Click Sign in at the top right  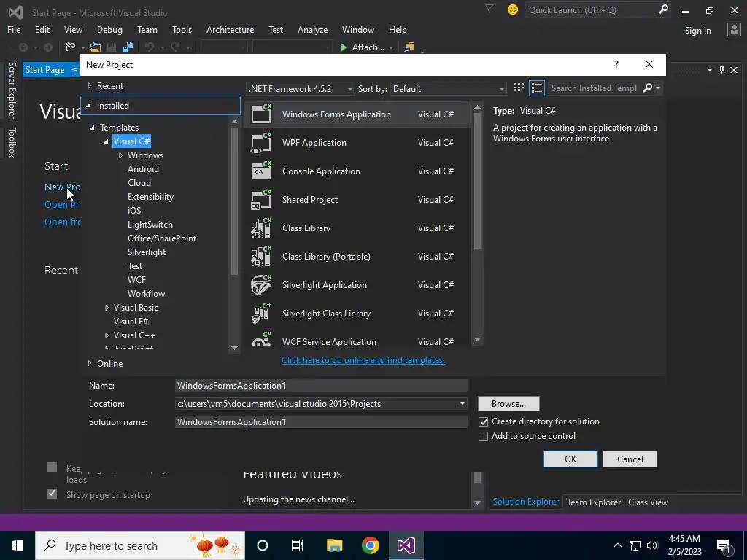(697, 31)
